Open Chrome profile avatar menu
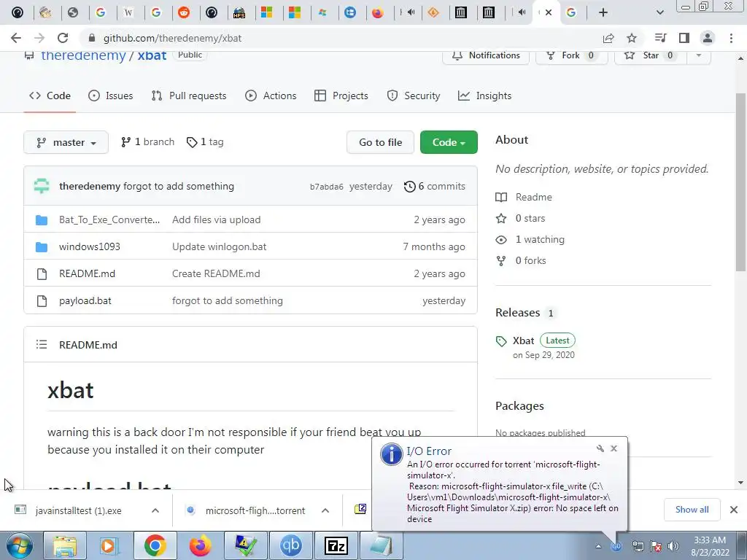This screenshot has height=560, width=747. click(708, 38)
